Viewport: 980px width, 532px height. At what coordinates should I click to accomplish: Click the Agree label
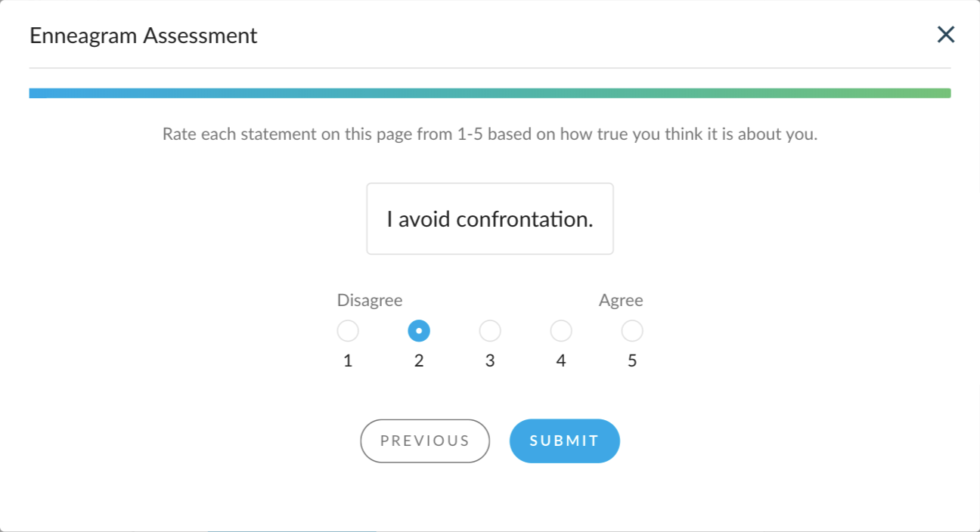pos(621,301)
